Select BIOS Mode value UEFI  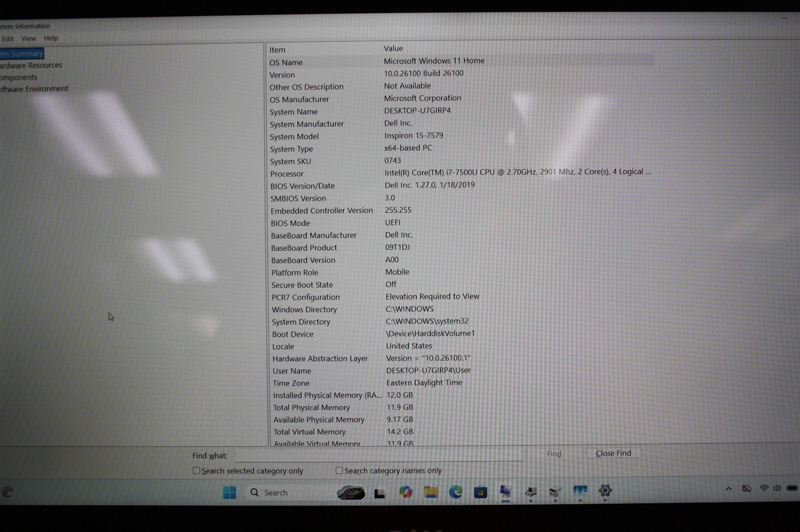point(392,222)
